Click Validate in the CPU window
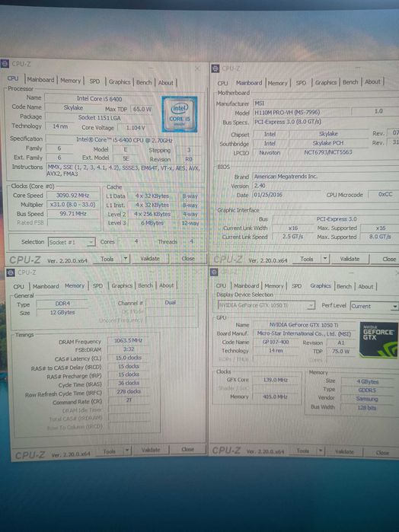This screenshot has height=532, width=399. (150, 259)
